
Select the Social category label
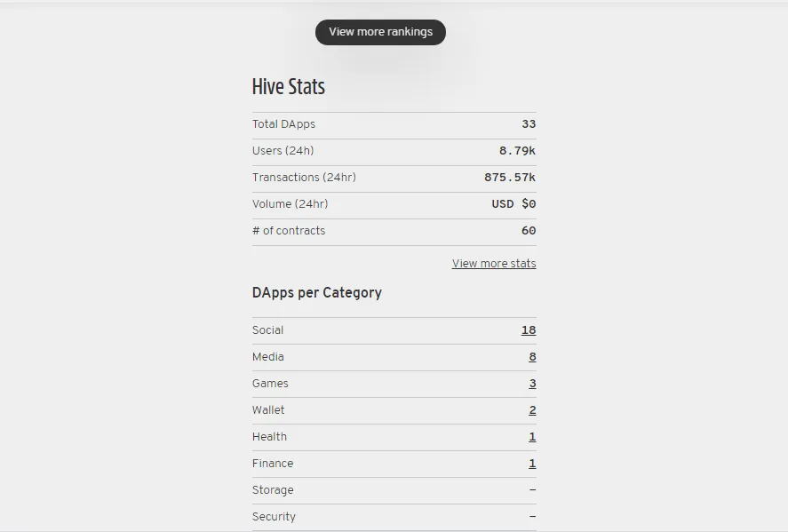pos(268,330)
